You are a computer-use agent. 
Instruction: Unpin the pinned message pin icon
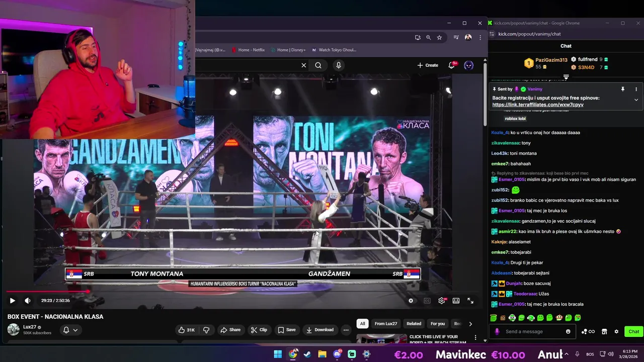coord(622,89)
